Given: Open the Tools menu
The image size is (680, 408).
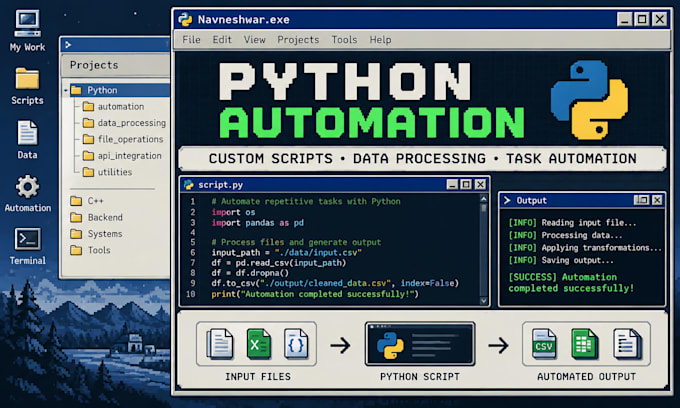Looking at the screenshot, I should click(x=344, y=40).
